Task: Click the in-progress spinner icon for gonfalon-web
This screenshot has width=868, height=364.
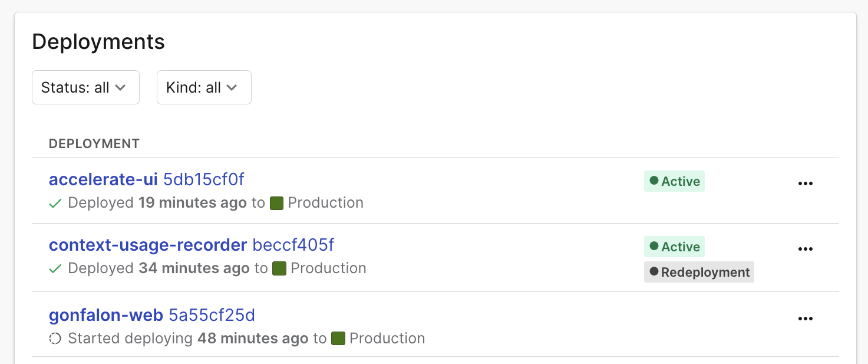Action: click(55, 339)
